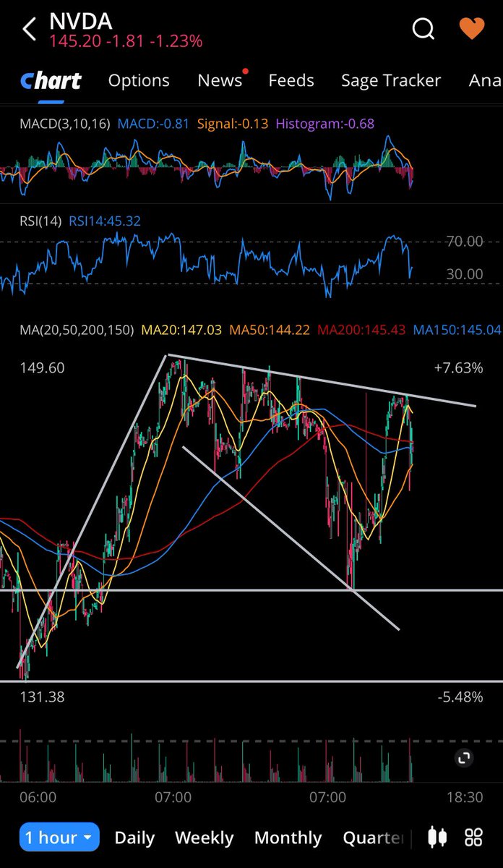Select the Monthly timeframe
Image resolution: width=503 pixels, height=868 pixels.
coord(288,838)
